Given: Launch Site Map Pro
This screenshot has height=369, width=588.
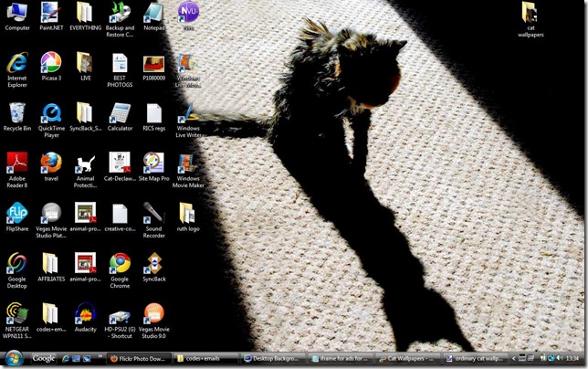Looking at the screenshot, I should click(153, 167).
